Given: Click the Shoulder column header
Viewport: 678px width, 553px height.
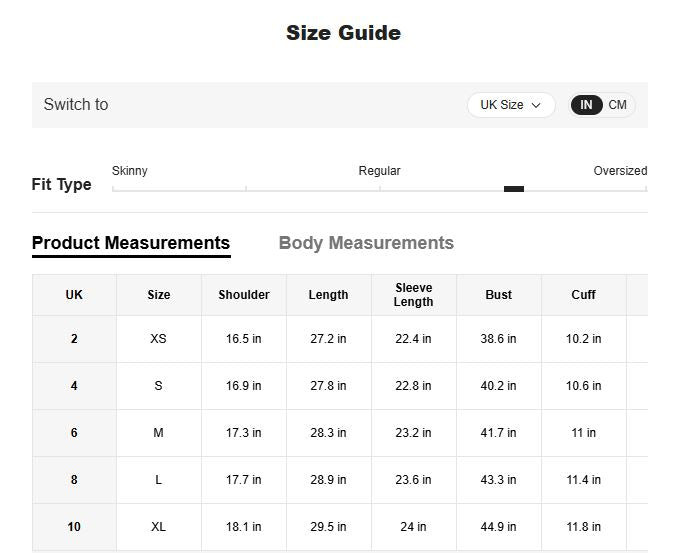Looking at the screenshot, I should click(244, 295).
